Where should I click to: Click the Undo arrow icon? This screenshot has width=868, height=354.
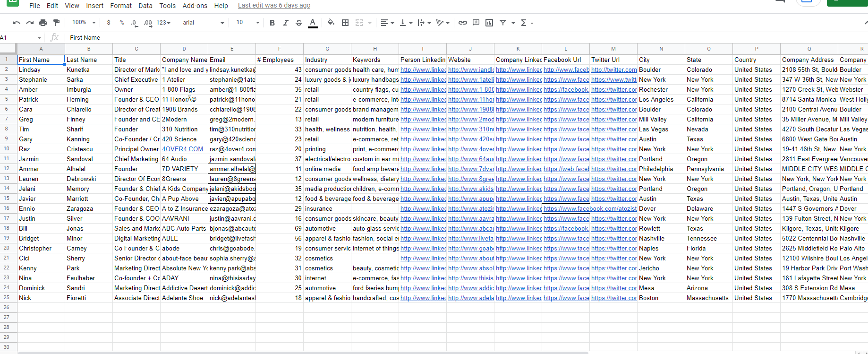[x=17, y=23]
